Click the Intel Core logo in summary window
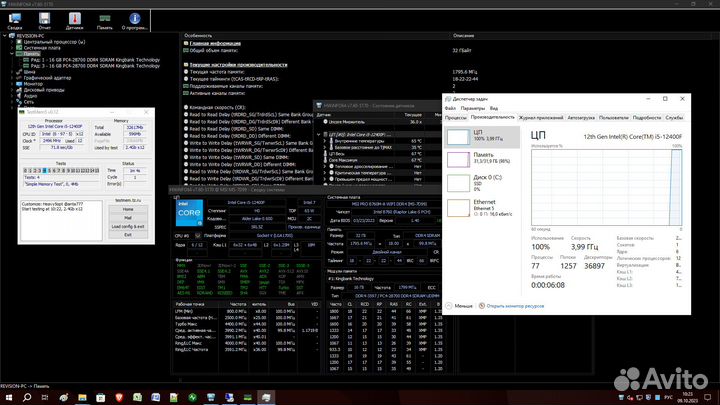Viewport: 720px width, 405px height. [189, 213]
